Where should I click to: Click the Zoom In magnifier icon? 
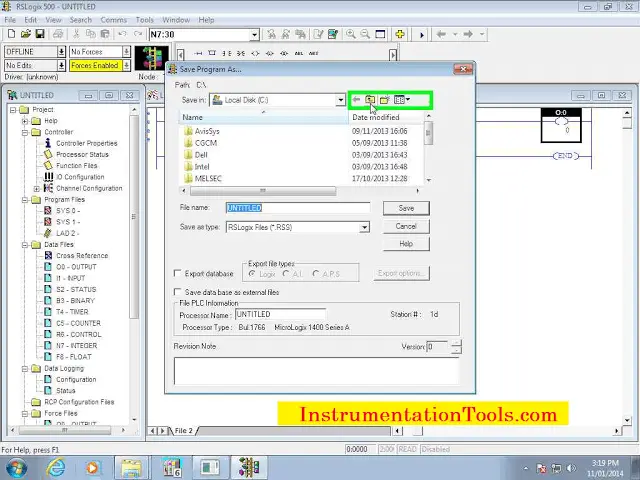pyautogui.click(x=351, y=34)
